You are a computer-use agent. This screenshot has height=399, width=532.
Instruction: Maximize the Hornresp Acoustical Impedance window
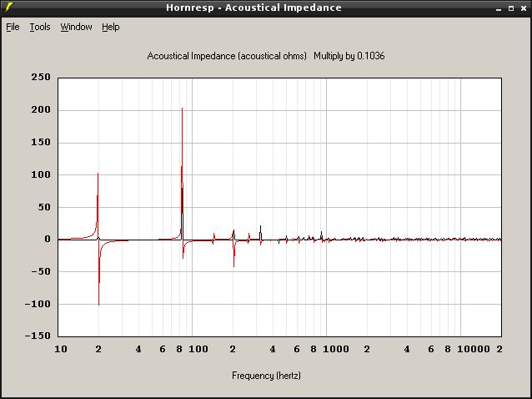[x=511, y=8]
